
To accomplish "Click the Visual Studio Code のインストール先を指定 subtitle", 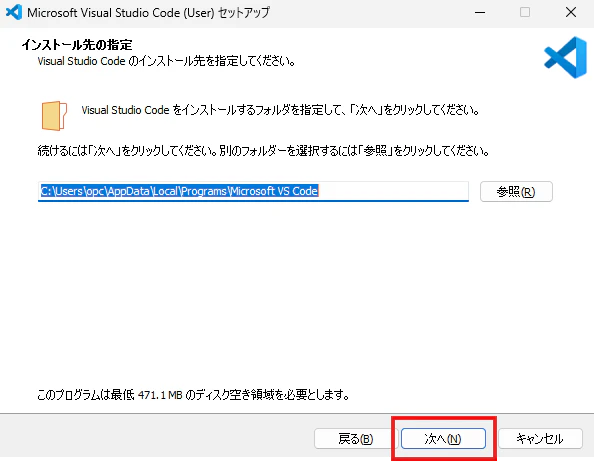I will click(x=166, y=61).
